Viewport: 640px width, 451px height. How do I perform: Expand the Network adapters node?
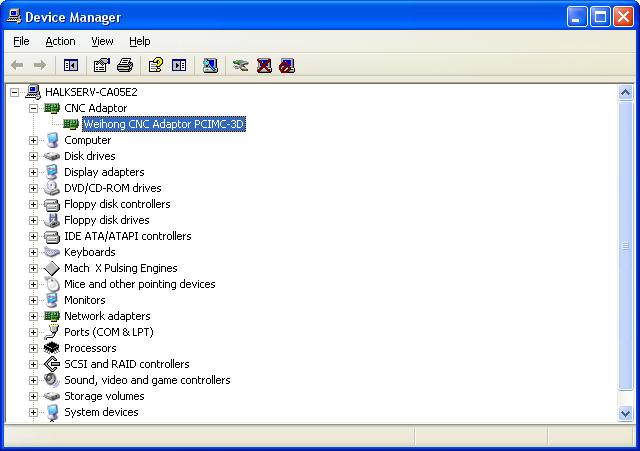point(33,316)
